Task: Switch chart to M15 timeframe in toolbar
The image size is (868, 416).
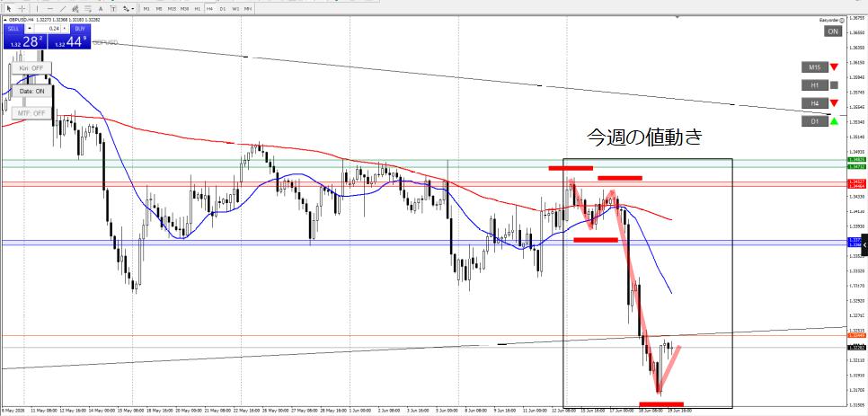Action: [172, 8]
